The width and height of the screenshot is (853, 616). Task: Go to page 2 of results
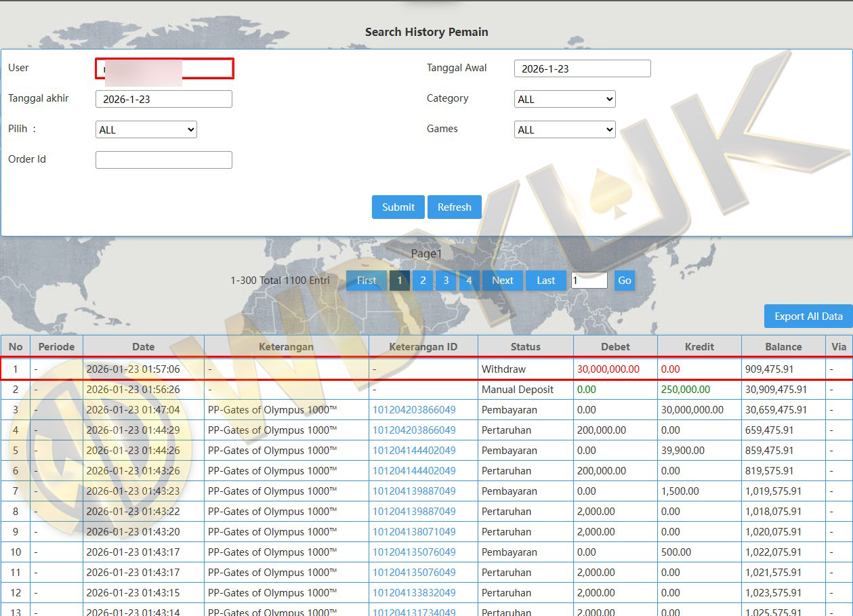coord(423,281)
